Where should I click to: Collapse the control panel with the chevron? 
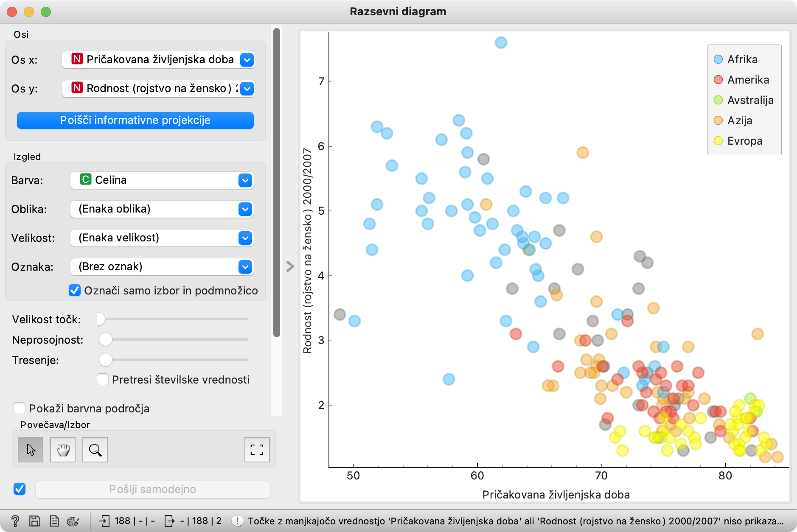tap(290, 266)
